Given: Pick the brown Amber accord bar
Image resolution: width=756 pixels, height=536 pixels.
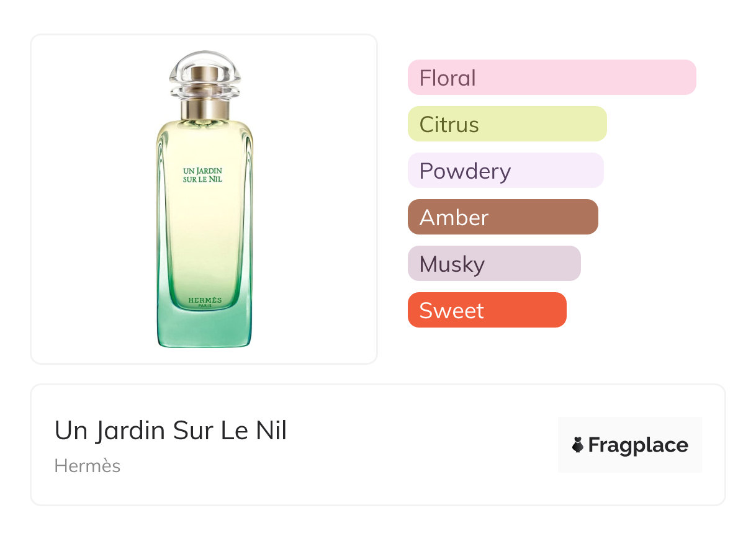Looking at the screenshot, I should 503,217.
